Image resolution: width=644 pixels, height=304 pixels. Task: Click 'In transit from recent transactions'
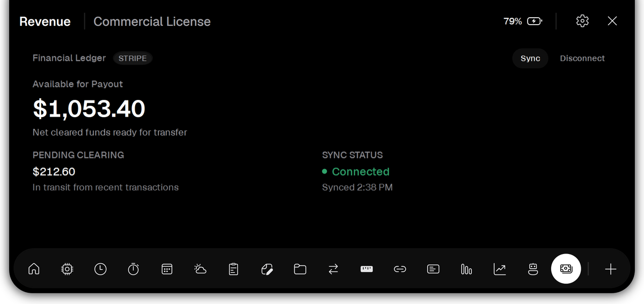(106, 187)
